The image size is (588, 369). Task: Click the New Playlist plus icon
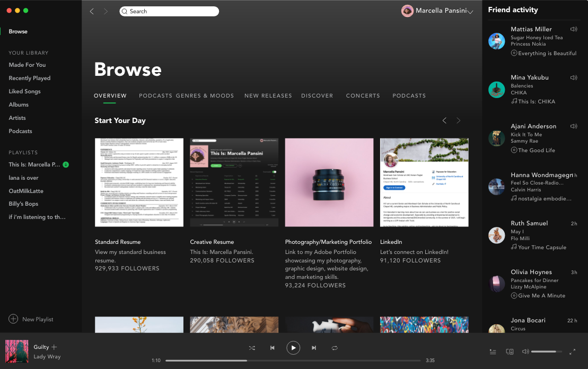pos(13,319)
